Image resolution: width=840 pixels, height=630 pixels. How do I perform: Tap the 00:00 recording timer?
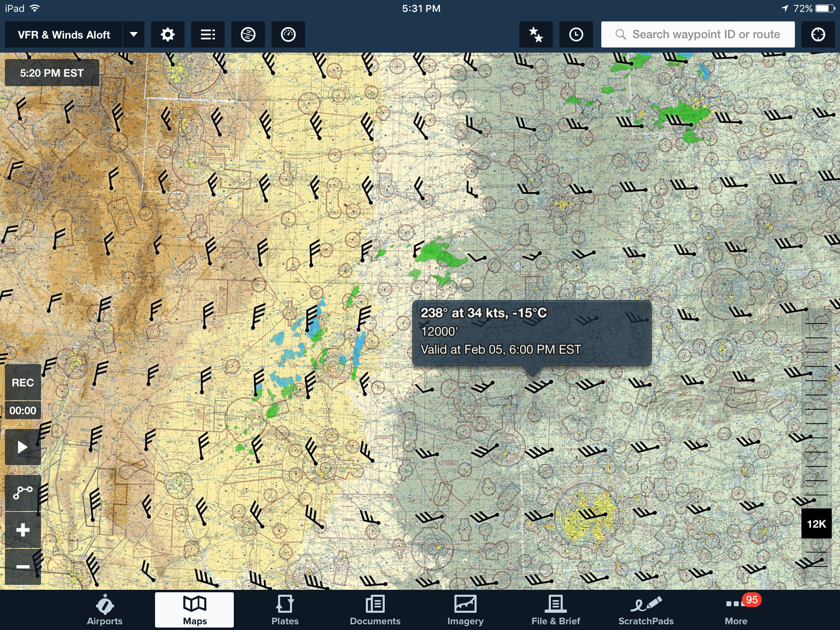point(23,411)
